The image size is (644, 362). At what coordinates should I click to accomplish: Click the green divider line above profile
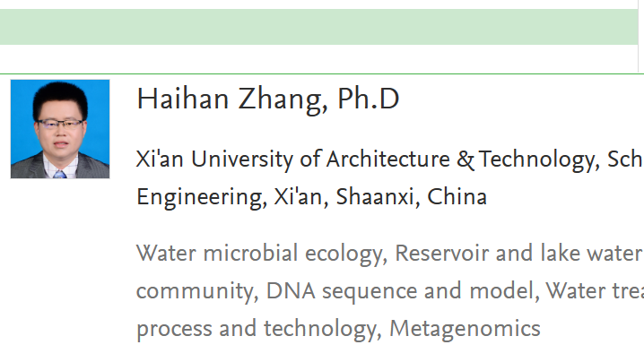pyautogui.click(x=314, y=73)
